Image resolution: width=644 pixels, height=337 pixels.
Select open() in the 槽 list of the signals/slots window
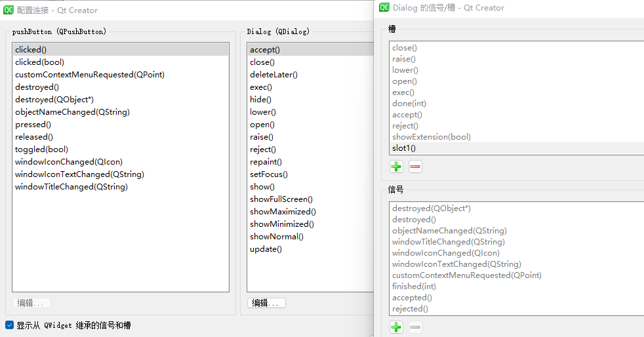pos(517,81)
